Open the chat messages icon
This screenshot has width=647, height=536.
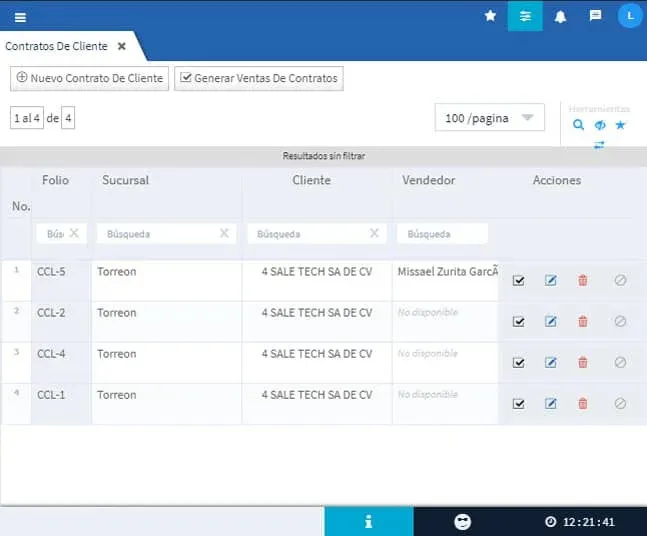(595, 16)
